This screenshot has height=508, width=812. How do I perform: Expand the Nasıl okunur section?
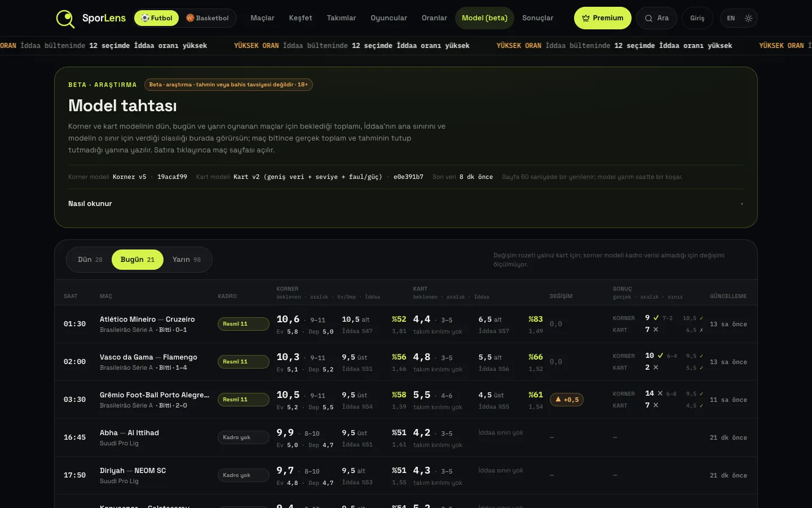tap(405, 204)
